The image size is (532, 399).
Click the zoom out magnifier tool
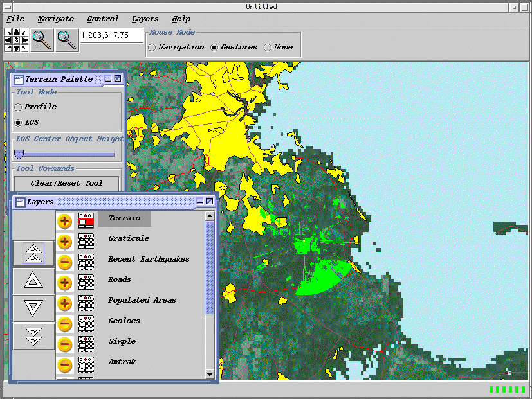(x=66, y=40)
